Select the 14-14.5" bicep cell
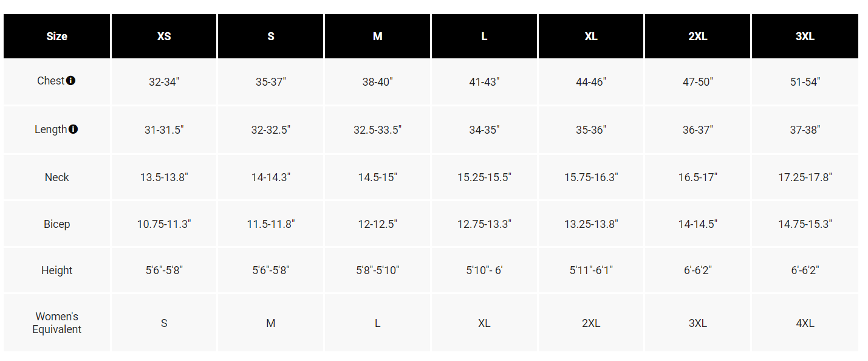The height and width of the screenshot is (361, 868). (x=697, y=224)
